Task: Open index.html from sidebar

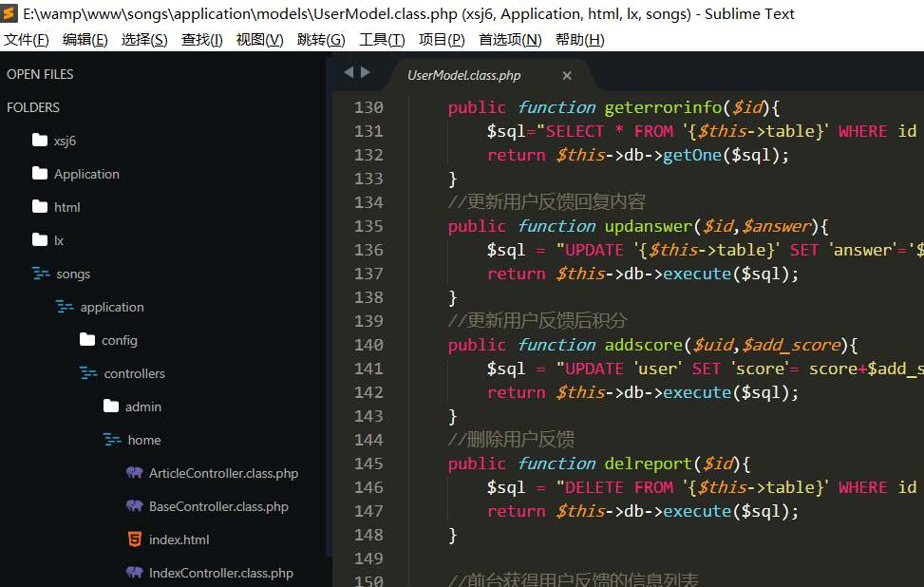Action: [179, 540]
